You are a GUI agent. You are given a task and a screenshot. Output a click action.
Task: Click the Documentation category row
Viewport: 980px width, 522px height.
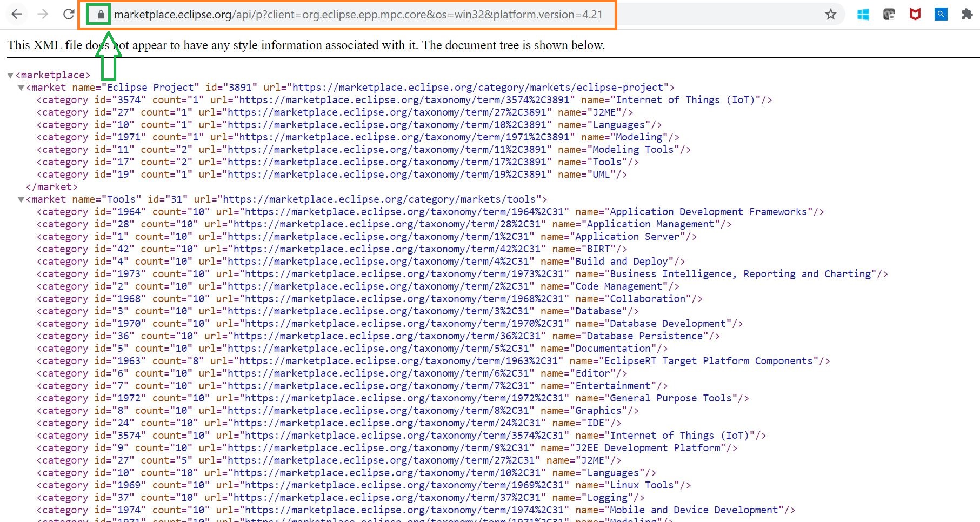352,349
